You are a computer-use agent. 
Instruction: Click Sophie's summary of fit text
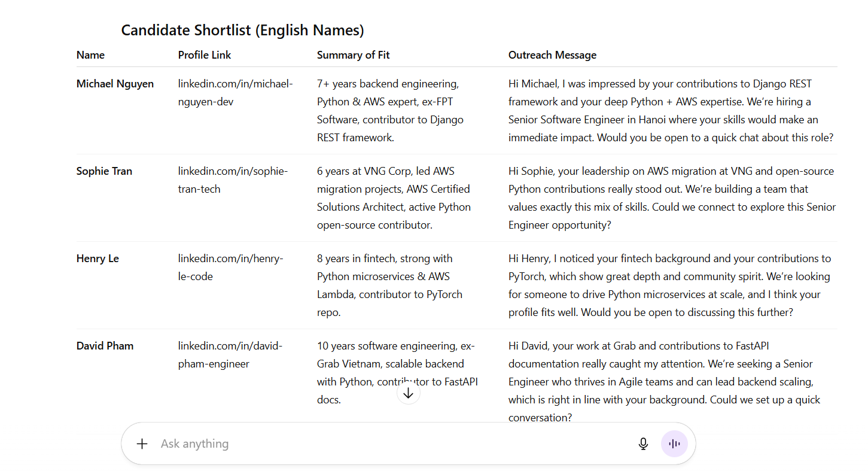tap(394, 198)
